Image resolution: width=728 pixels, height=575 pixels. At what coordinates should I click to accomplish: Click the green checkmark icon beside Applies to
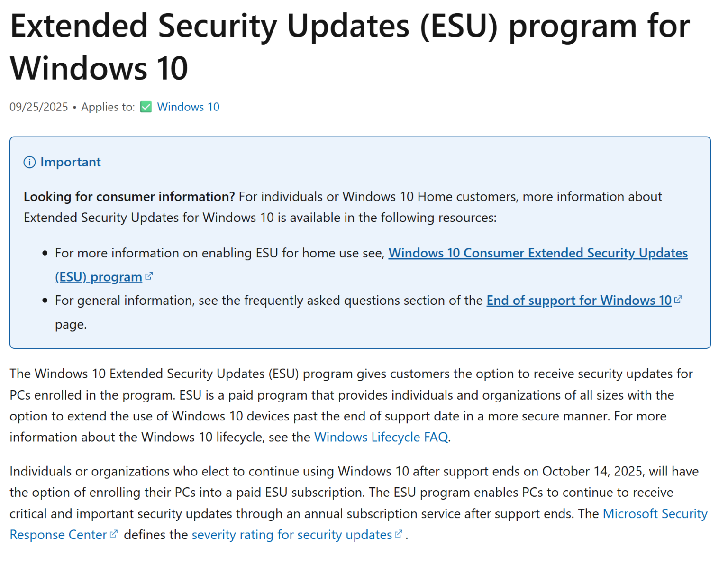[x=146, y=107]
